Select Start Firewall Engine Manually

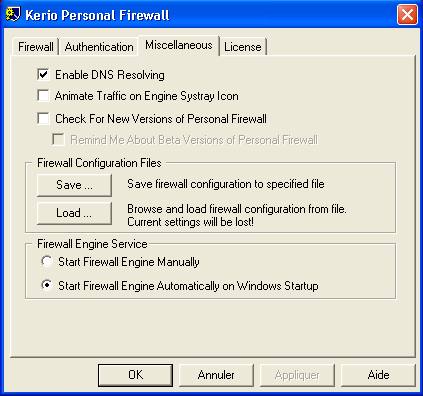click(x=47, y=262)
